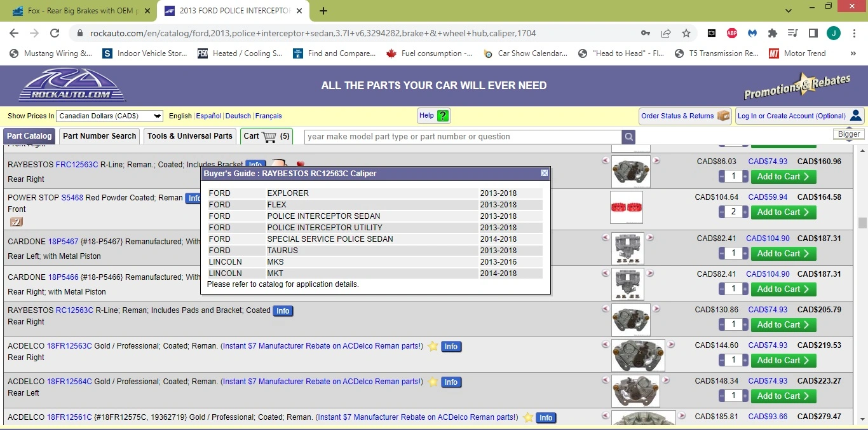Viewport: 868px width, 430px height.
Task: Click the account person icon
Action: coord(856,116)
